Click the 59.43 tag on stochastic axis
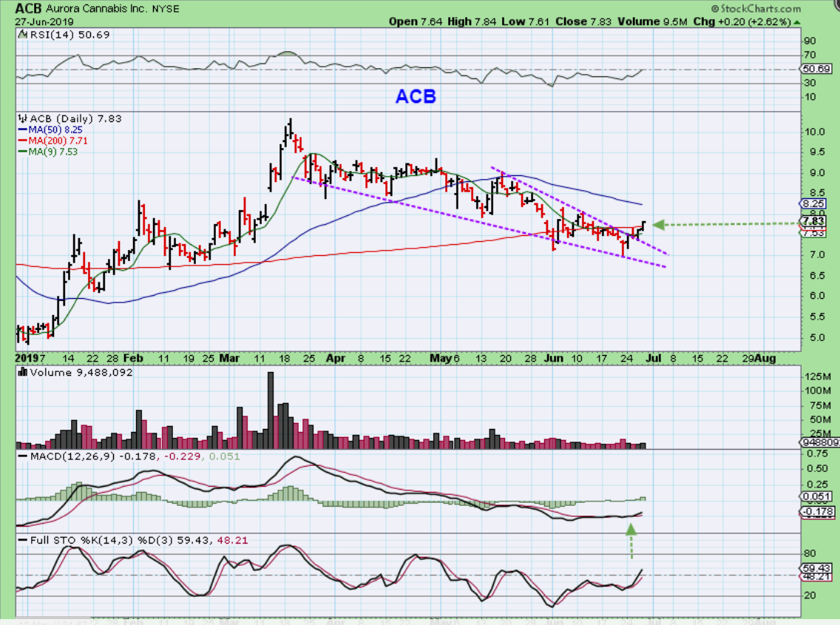Screen dimensions: 840x625 (816, 568)
